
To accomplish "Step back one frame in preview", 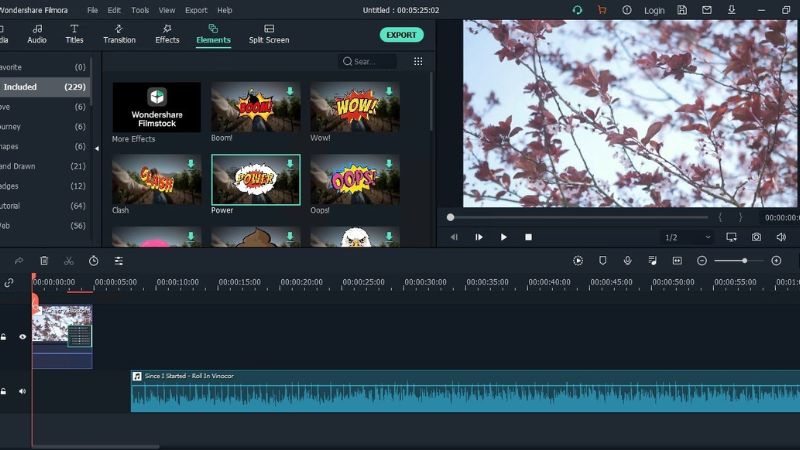I will click(454, 237).
